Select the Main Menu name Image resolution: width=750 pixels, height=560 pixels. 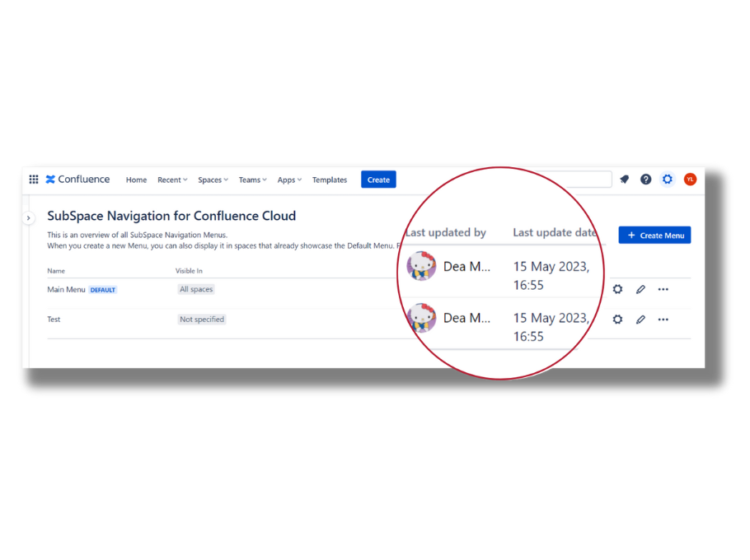pyautogui.click(x=66, y=290)
